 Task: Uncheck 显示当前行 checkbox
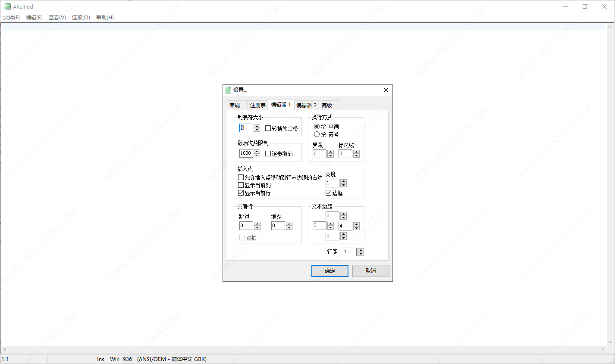tap(254, 193)
